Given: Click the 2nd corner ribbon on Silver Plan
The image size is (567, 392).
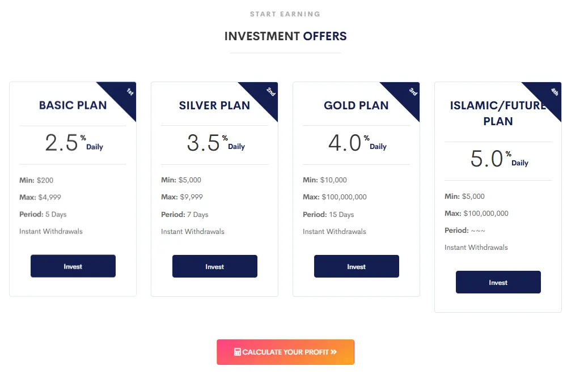Looking at the screenshot, I should [268, 93].
